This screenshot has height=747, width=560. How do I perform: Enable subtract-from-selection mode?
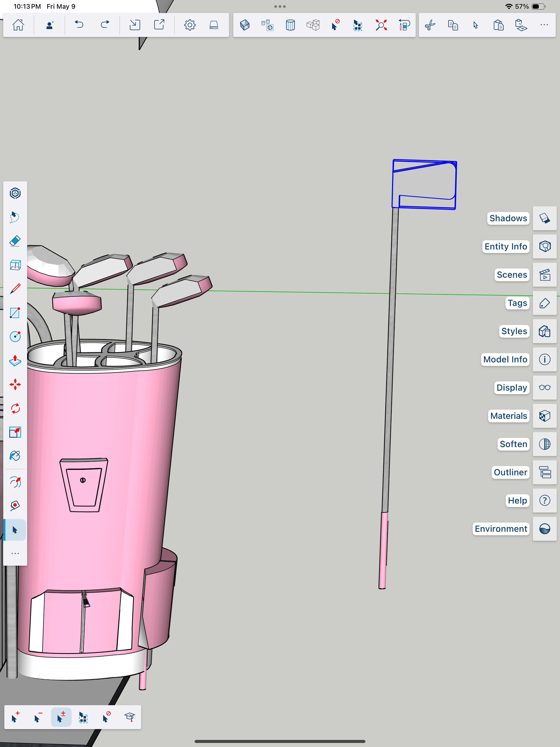coord(38,717)
